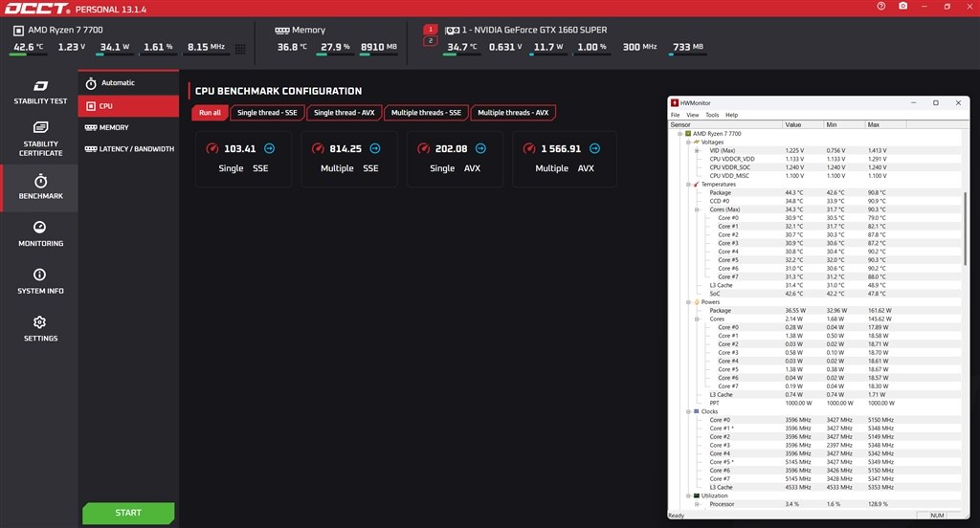The height and width of the screenshot is (528, 980).
Task: Open the System Info section
Action: [x=40, y=281]
